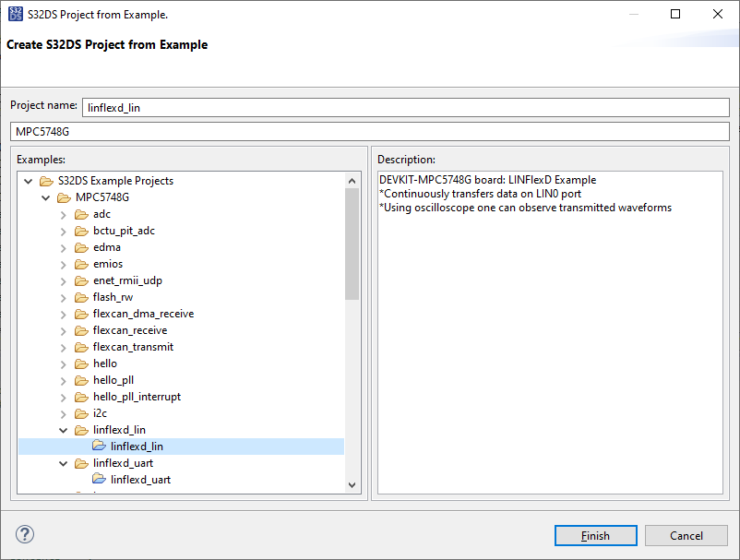Select the edma folder icon

click(81, 247)
